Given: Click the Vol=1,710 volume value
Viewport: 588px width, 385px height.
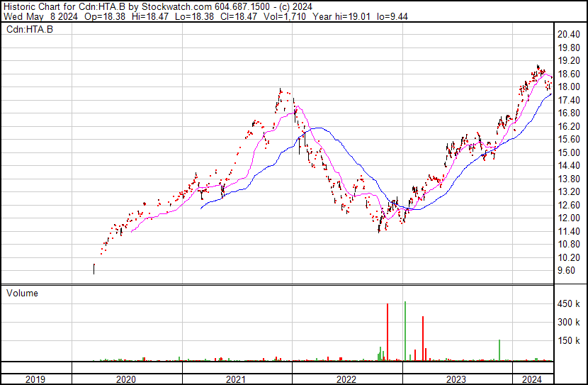Looking at the screenshot, I should [285, 16].
